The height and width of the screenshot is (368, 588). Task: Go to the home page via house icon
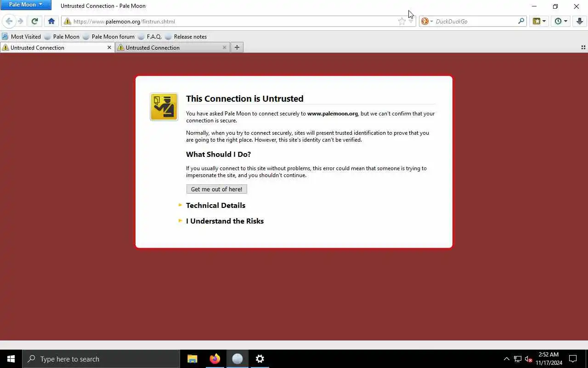pos(51,21)
